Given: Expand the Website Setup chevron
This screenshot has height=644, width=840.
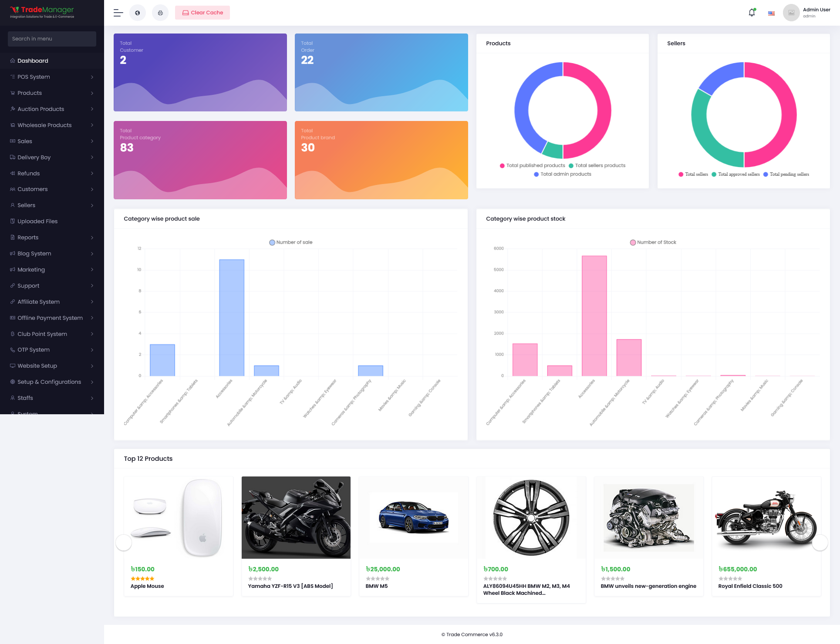Looking at the screenshot, I should click(x=92, y=366).
